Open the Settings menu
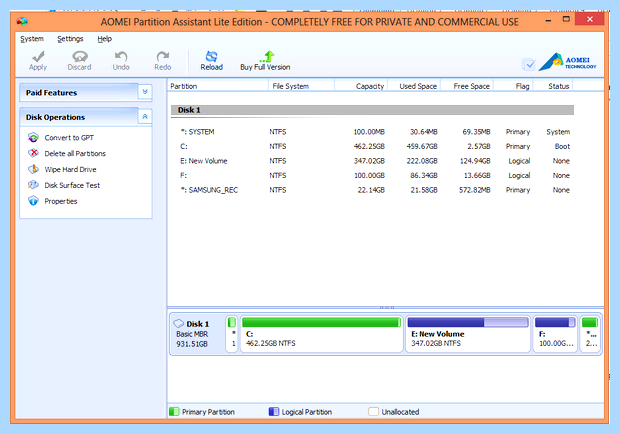Screen dimensions: 620x434 tap(70, 39)
